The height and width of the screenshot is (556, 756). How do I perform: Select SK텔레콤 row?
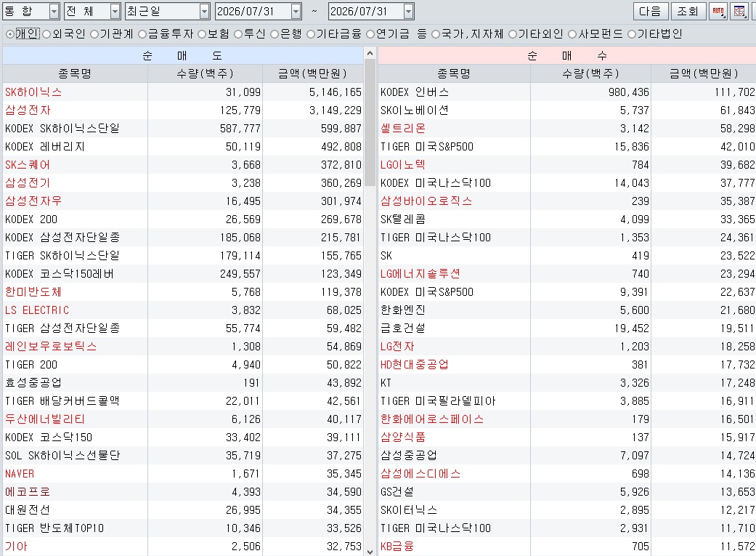click(567, 219)
